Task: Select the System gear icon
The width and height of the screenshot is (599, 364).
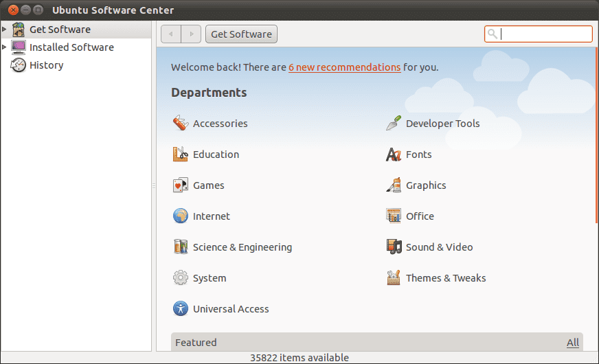Action: tap(180, 278)
